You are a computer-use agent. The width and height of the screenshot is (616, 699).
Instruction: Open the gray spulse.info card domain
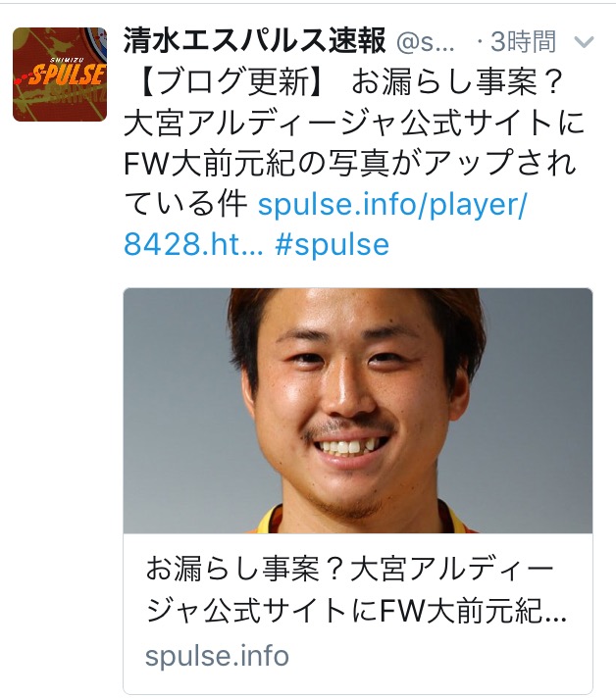pos(217,655)
